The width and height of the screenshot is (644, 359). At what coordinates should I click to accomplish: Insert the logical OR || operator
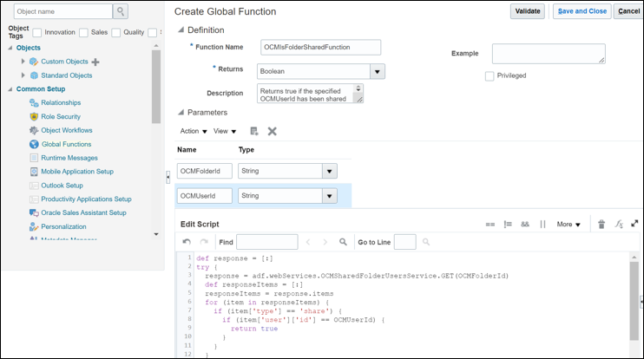click(542, 224)
